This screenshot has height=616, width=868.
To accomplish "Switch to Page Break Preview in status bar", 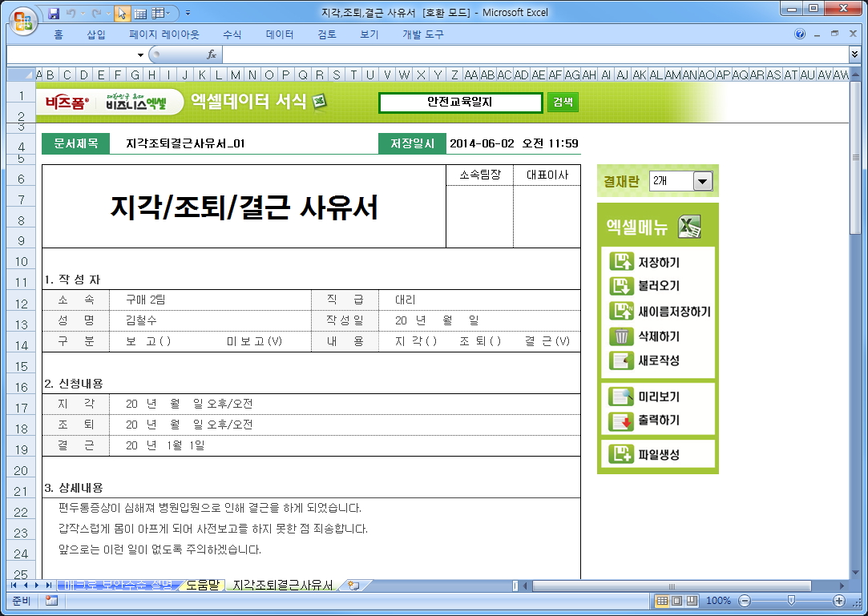I will [x=692, y=601].
